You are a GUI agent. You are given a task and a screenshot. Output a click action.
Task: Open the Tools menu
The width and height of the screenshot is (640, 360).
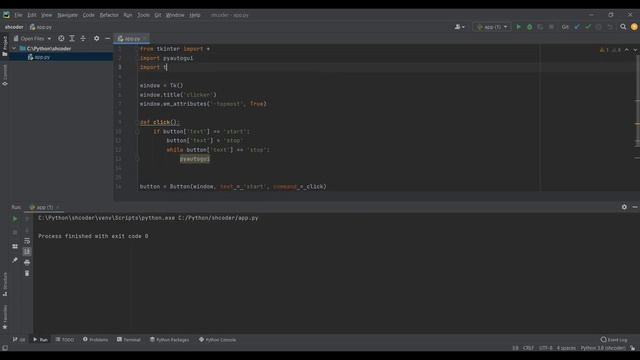pyautogui.click(x=143, y=15)
